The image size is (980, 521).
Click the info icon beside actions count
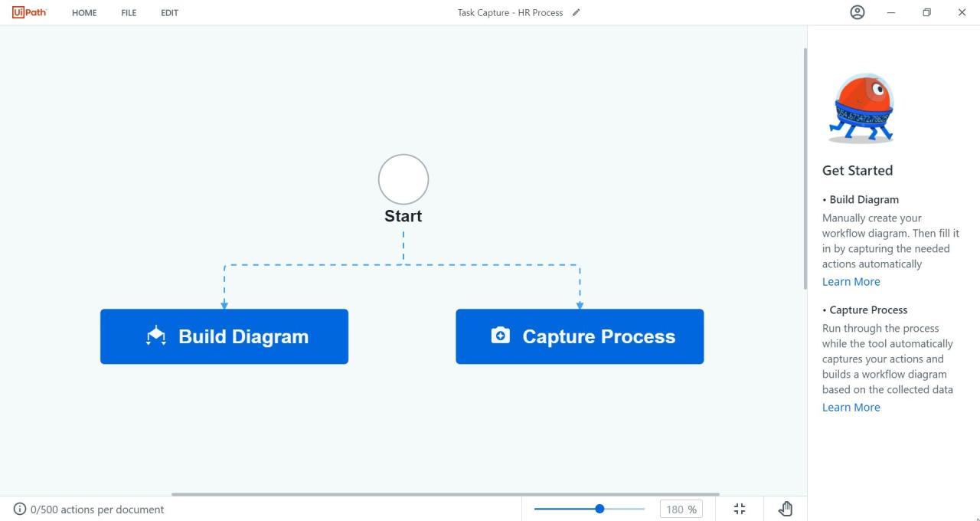click(20, 509)
